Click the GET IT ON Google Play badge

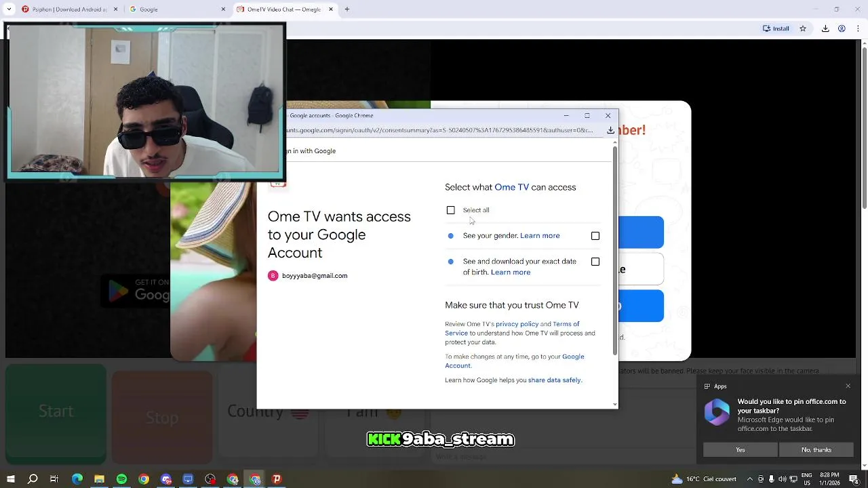[136, 290]
